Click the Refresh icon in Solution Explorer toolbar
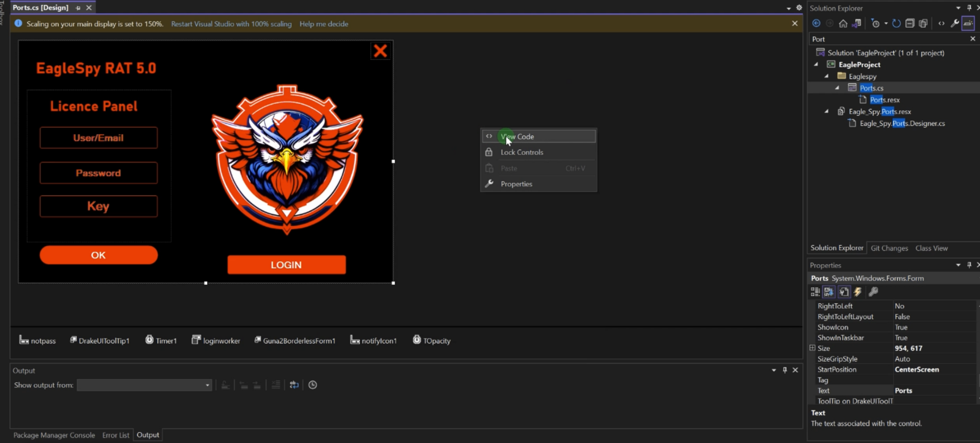980x443 pixels. 896,23
